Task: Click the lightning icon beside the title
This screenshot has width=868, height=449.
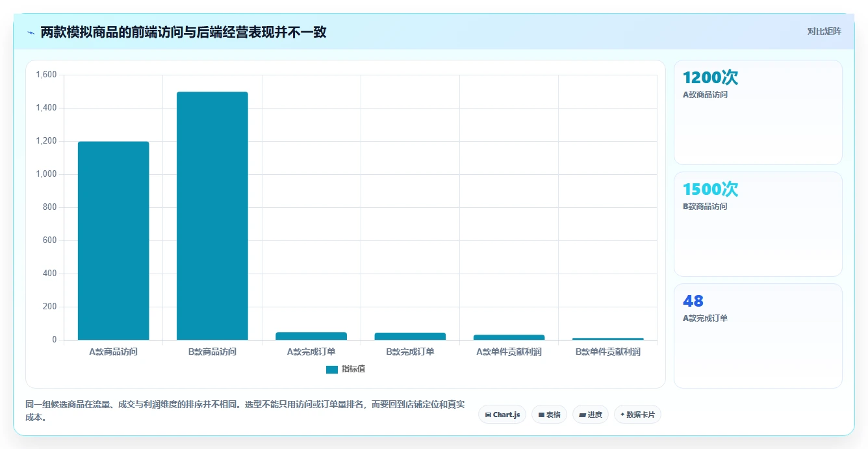Action: coord(31,32)
